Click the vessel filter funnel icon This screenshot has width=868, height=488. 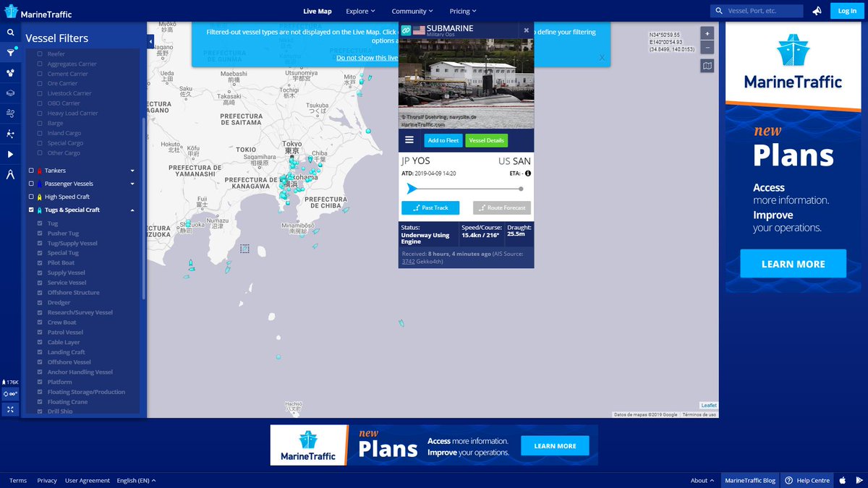10,53
